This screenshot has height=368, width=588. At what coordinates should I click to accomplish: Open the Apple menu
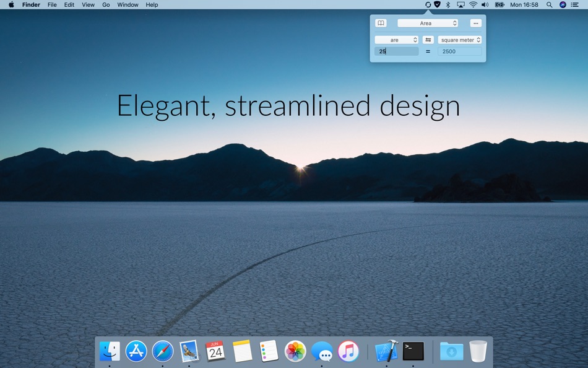[11, 5]
